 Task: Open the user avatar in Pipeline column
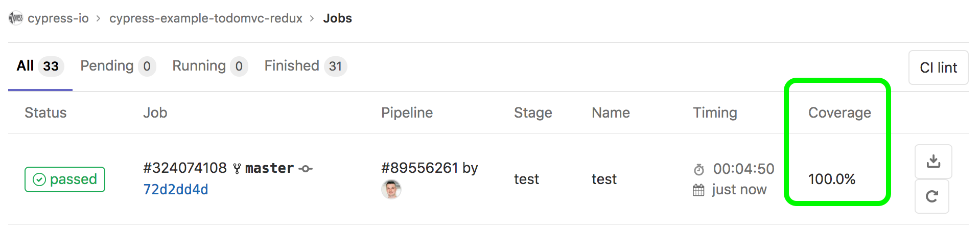pyautogui.click(x=391, y=190)
